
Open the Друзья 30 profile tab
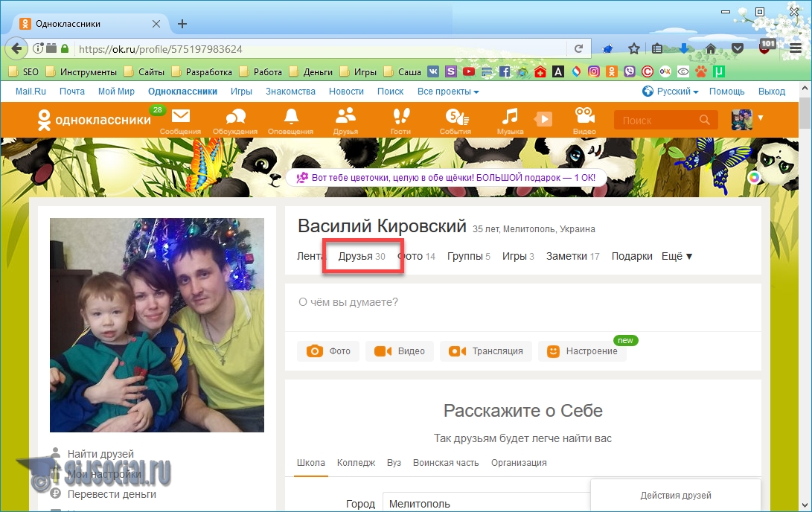click(x=362, y=256)
